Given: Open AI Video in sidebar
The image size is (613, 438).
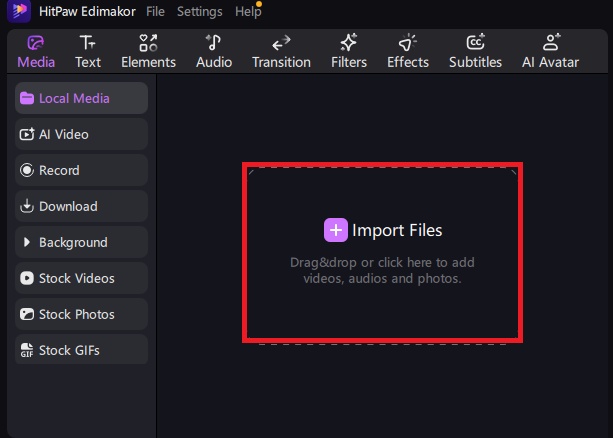Looking at the screenshot, I should [x=81, y=134].
